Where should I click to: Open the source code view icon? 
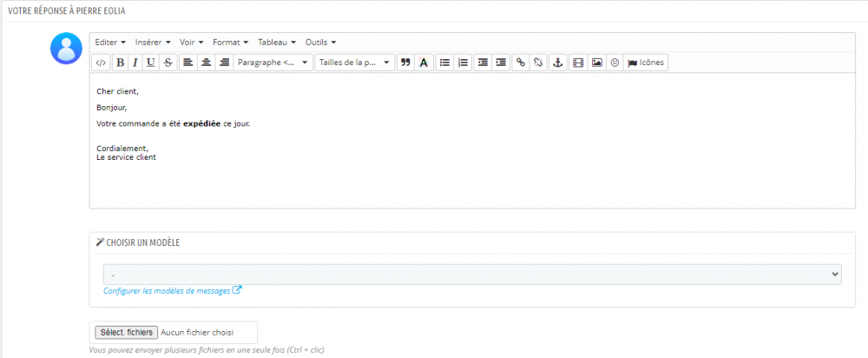[101, 63]
